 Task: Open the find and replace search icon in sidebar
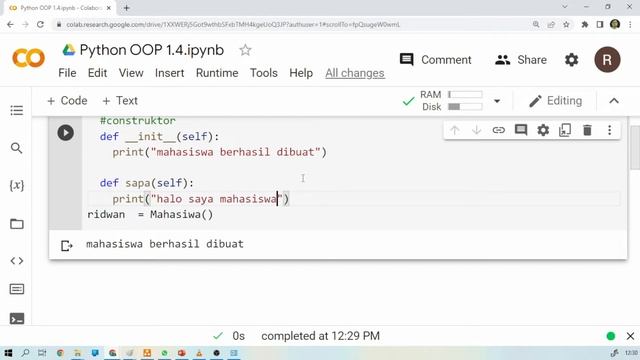[x=16, y=148]
